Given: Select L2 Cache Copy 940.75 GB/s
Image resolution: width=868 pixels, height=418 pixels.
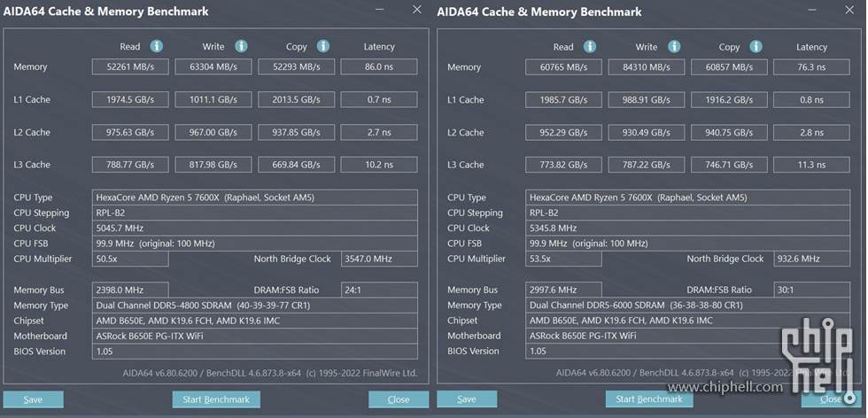Looking at the screenshot, I should click(x=729, y=132).
